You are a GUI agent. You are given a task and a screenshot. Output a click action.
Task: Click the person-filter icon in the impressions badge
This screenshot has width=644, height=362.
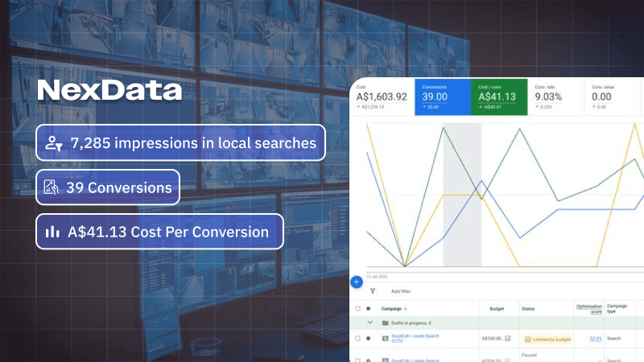(x=54, y=143)
